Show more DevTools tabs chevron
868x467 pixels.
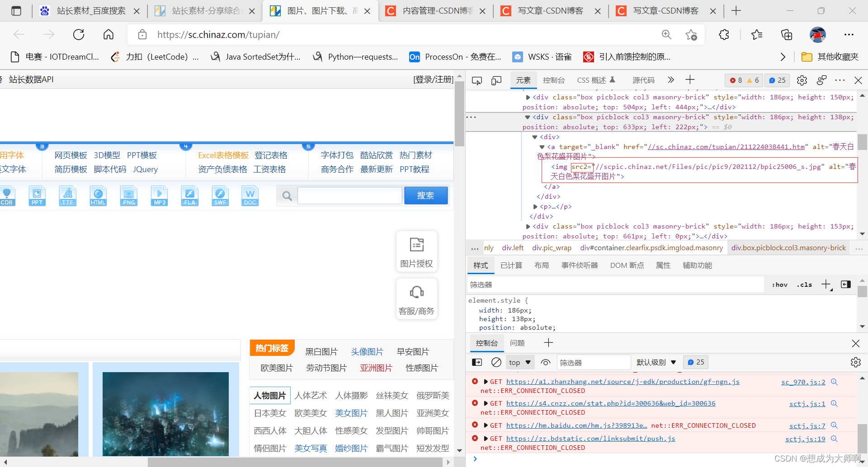click(671, 80)
